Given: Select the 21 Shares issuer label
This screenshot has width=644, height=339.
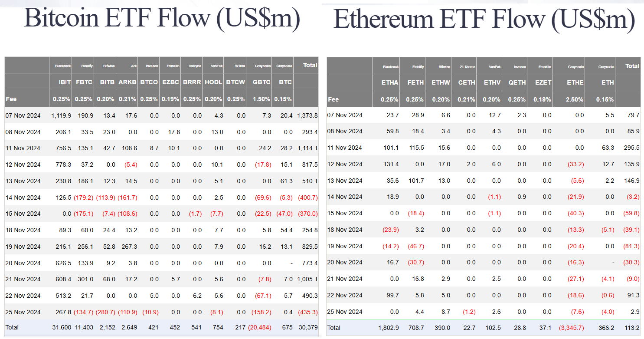Looking at the screenshot, I should [x=467, y=67].
